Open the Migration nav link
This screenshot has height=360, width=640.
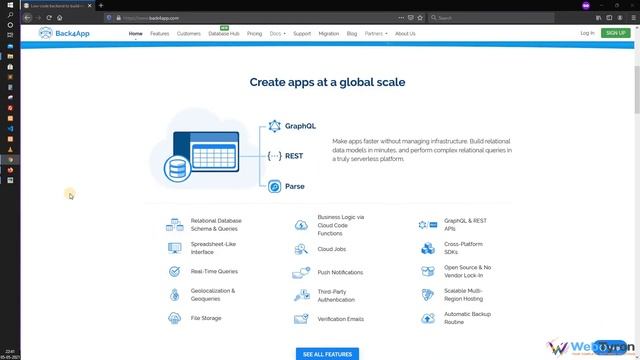point(329,33)
